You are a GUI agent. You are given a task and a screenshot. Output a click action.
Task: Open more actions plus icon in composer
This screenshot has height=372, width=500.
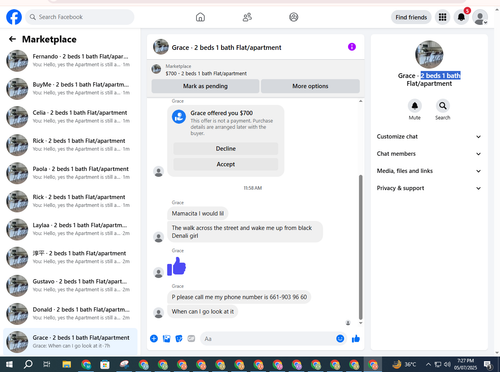point(154,339)
